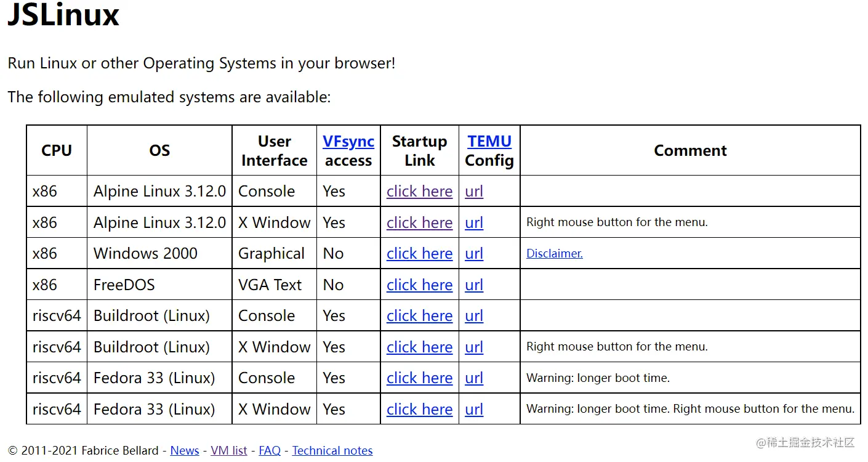Launch riscv64 Buildroot X Window system

point(419,347)
